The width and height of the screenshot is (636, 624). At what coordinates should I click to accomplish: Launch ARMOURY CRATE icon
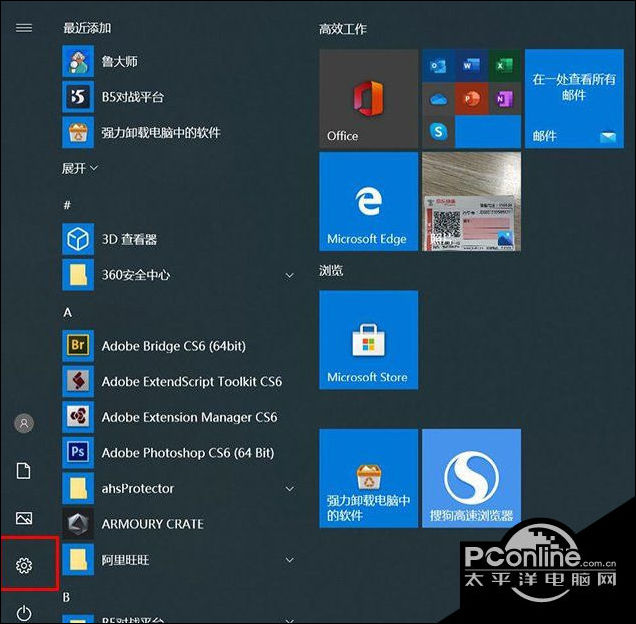click(x=78, y=524)
